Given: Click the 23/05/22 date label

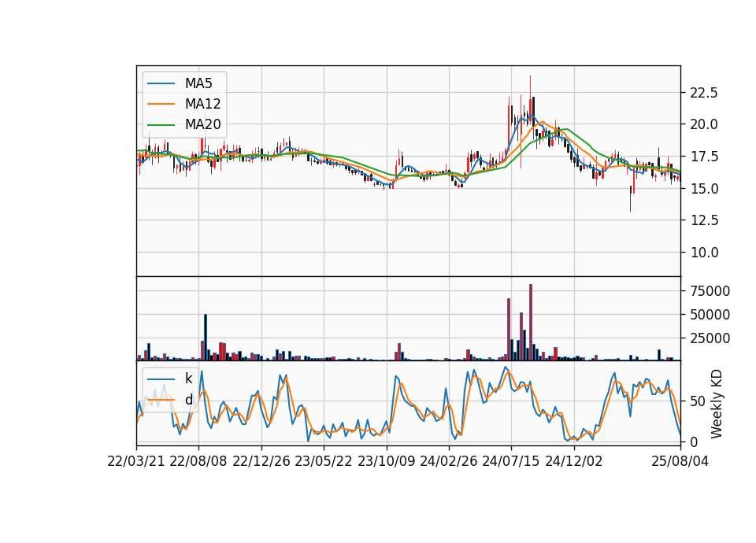Looking at the screenshot, I should click(x=324, y=461).
